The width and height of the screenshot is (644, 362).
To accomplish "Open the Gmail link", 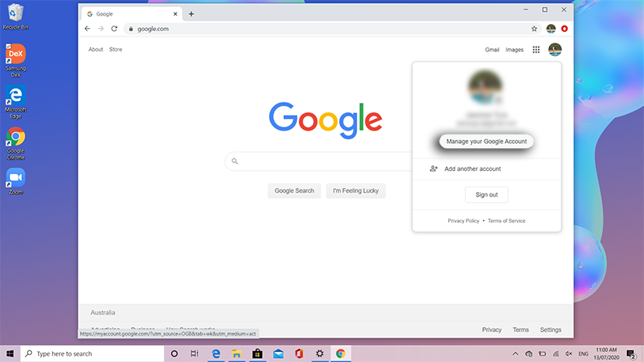I will point(492,50).
